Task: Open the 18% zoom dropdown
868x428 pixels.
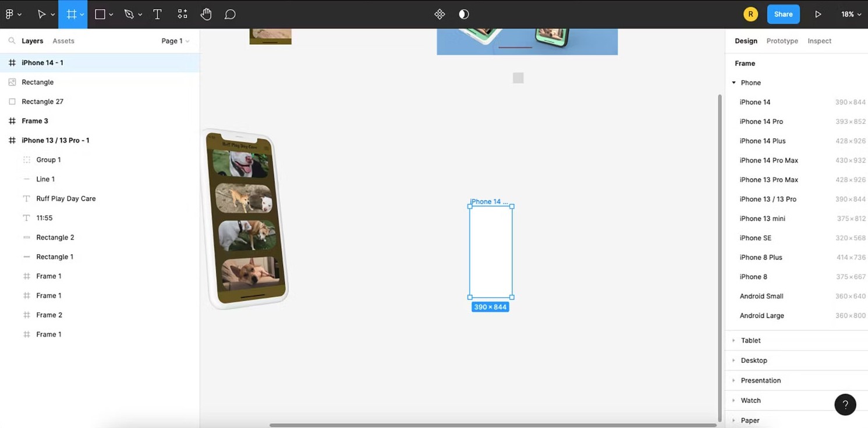Action: pyautogui.click(x=851, y=14)
